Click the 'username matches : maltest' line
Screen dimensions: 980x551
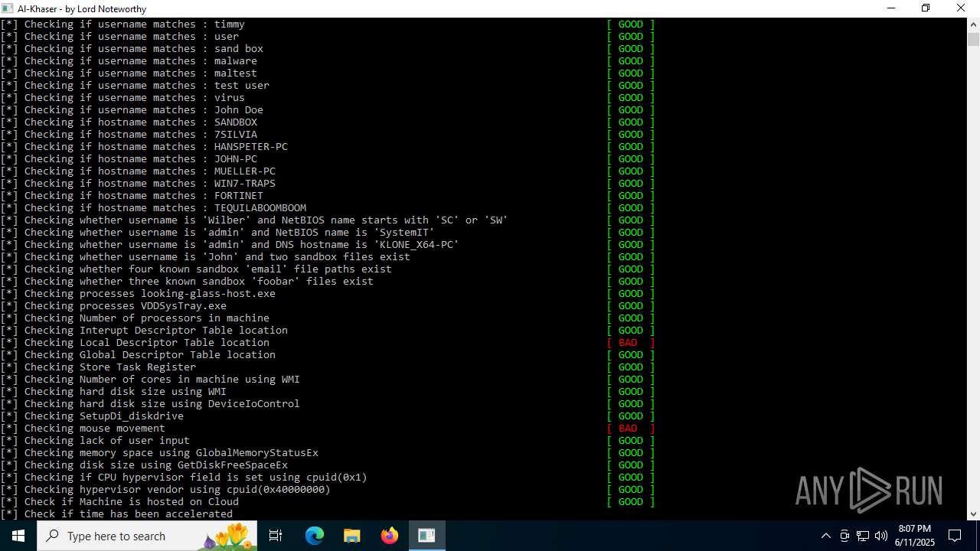[129, 73]
